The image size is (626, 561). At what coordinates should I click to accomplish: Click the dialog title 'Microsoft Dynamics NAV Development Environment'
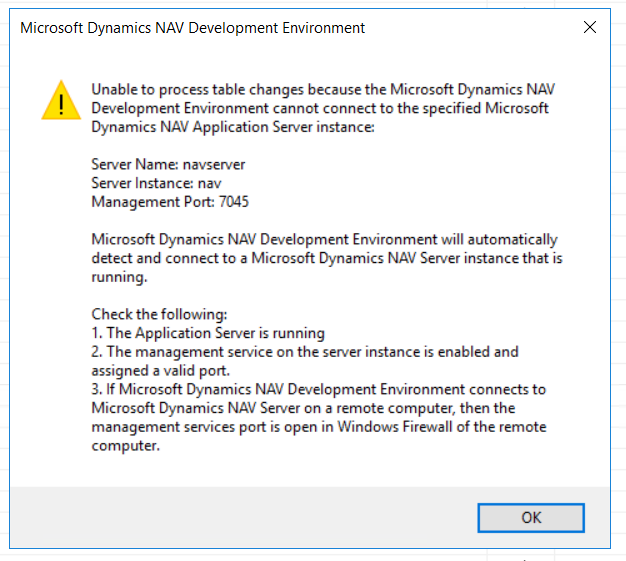[192, 28]
